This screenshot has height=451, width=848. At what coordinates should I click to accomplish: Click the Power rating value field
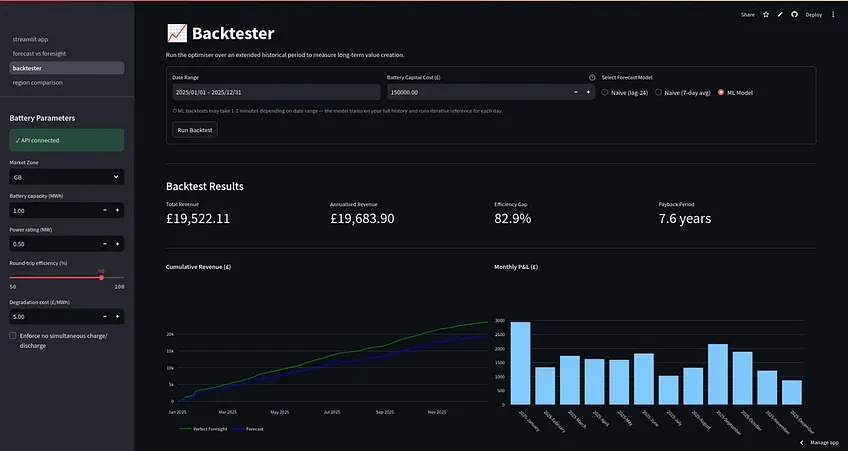[53, 244]
